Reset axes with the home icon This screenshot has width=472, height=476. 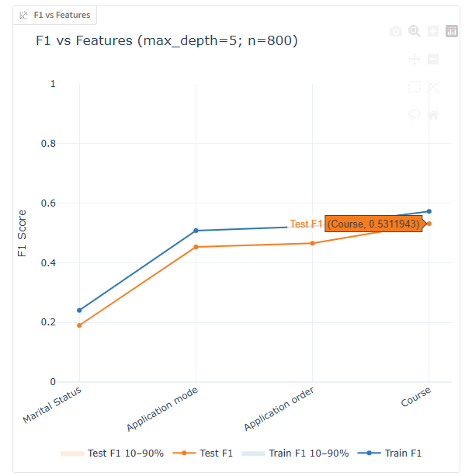click(x=433, y=115)
